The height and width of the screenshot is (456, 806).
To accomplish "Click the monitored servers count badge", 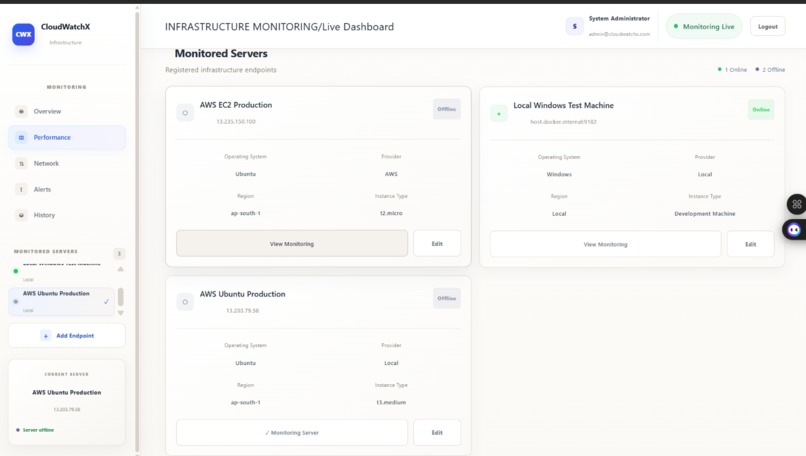I will (119, 253).
